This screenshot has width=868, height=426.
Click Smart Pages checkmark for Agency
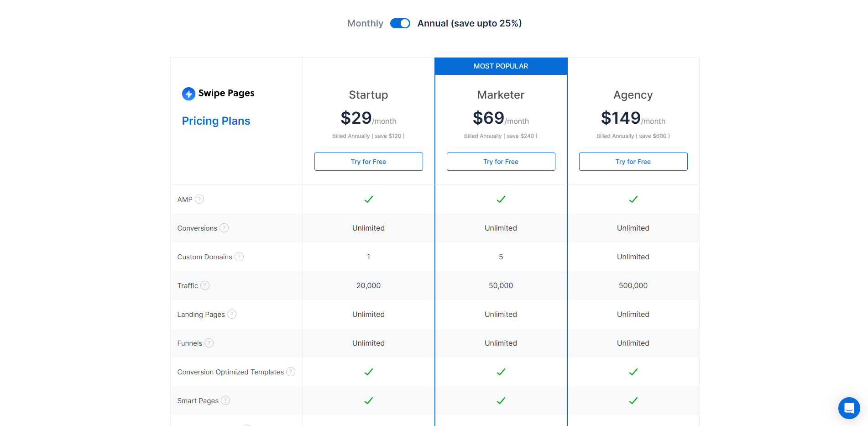633,401
